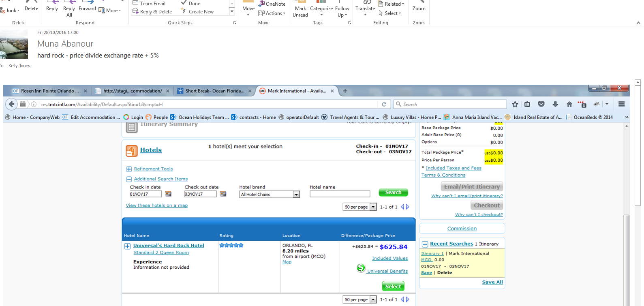
Task: Open the More dropdown in Respond group
Action: pyautogui.click(x=110, y=10)
